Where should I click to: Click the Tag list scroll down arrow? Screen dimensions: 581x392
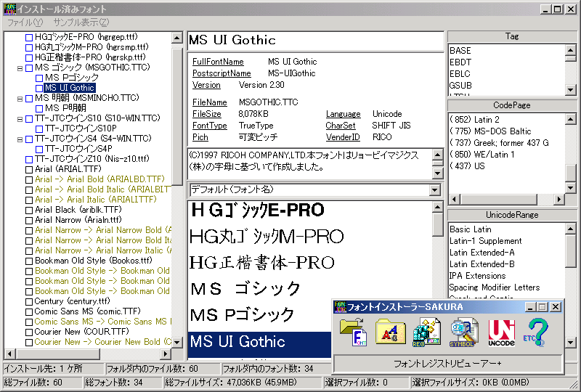570,89
